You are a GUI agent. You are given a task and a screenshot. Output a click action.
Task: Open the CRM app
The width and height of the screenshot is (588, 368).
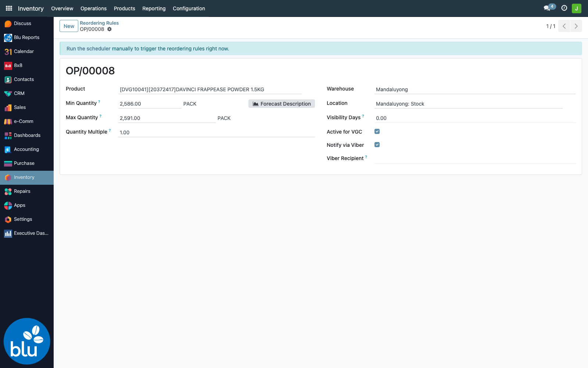pos(27,93)
